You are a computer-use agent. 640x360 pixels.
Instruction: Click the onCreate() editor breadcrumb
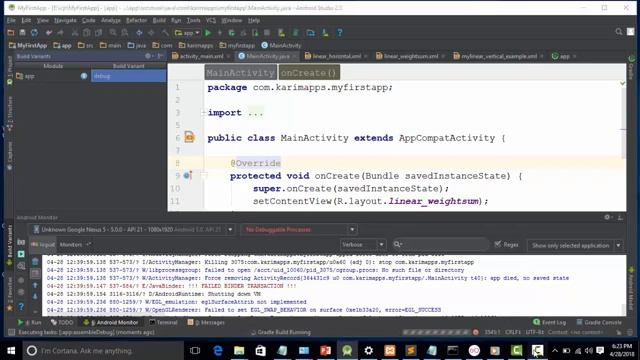309,73
